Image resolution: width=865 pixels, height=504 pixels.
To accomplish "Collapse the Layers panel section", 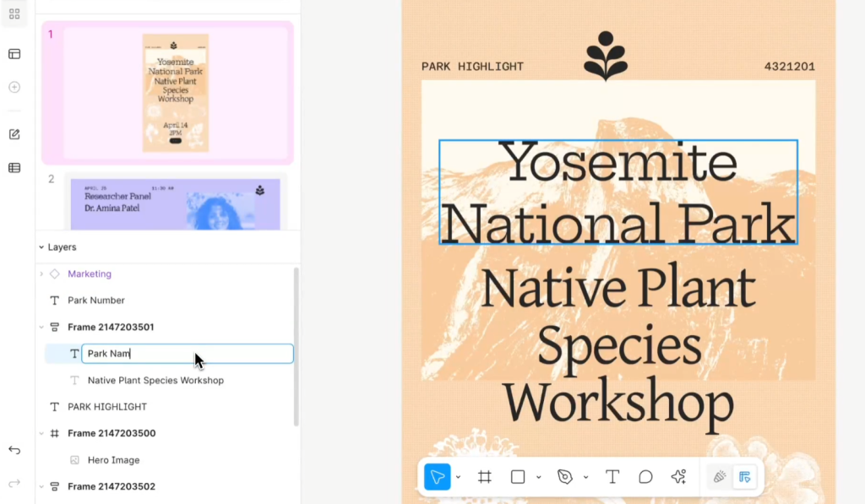I will pos(41,247).
